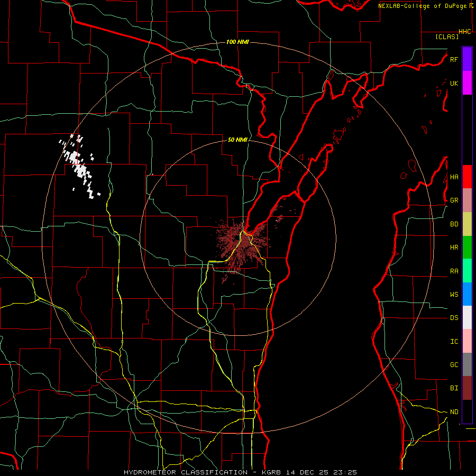476x476 pixels.
Task: Click the RA legend label
Action: click(454, 271)
